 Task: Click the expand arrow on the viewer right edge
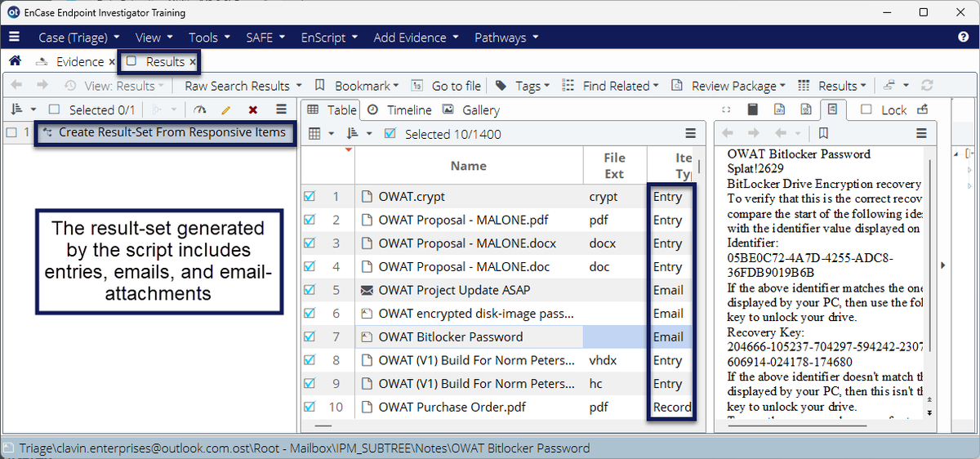pos(943,265)
